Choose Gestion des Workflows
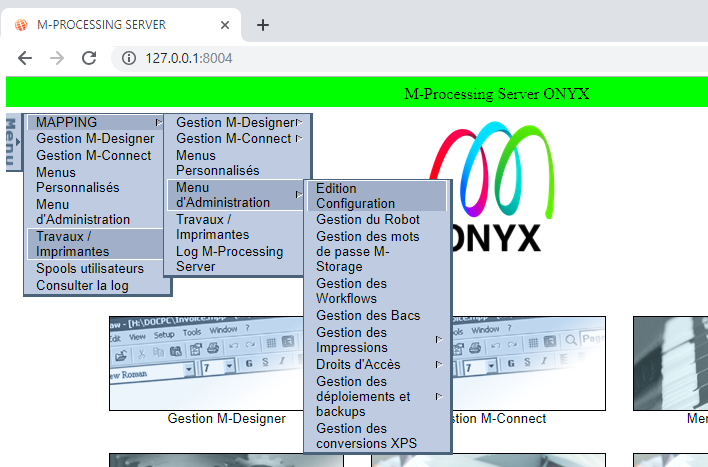 coord(351,291)
